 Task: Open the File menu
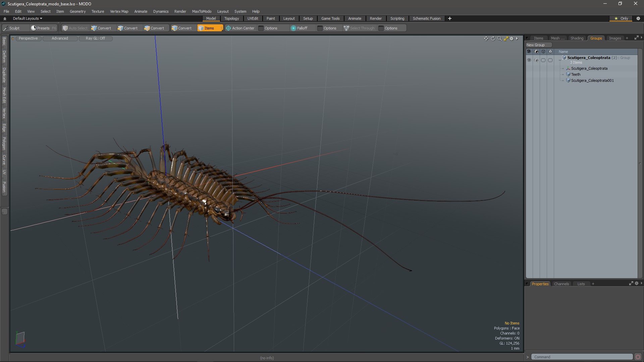click(6, 11)
